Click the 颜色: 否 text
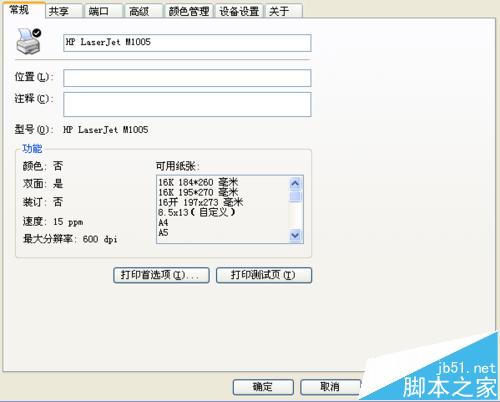500x402 pixels. [x=43, y=166]
